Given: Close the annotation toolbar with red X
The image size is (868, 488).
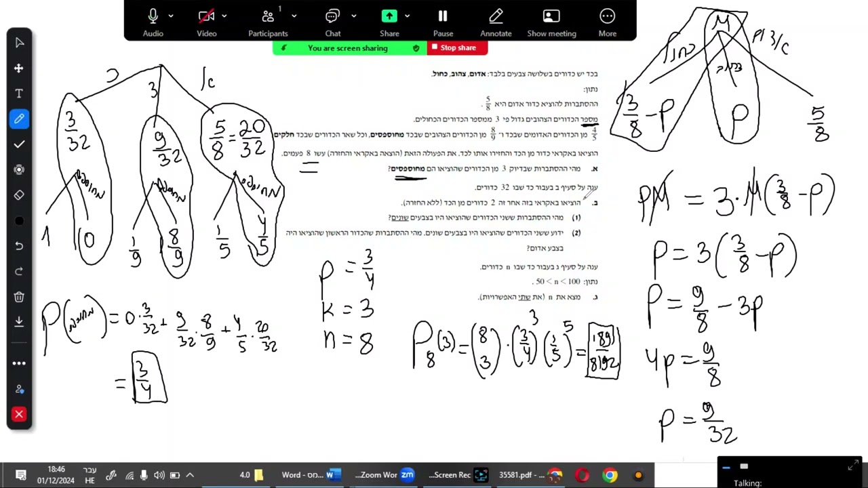Looking at the screenshot, I should (x=19, y=414).
